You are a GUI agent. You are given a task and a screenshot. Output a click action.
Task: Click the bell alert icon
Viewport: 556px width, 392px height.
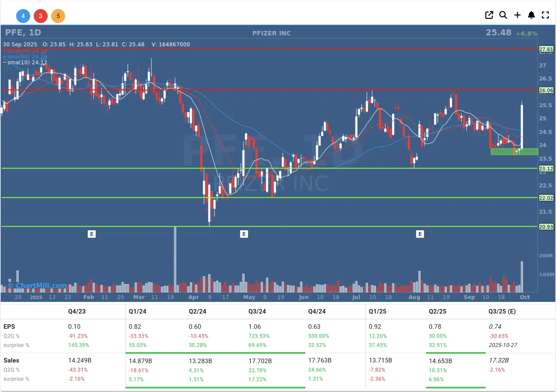tap(531, 15)
